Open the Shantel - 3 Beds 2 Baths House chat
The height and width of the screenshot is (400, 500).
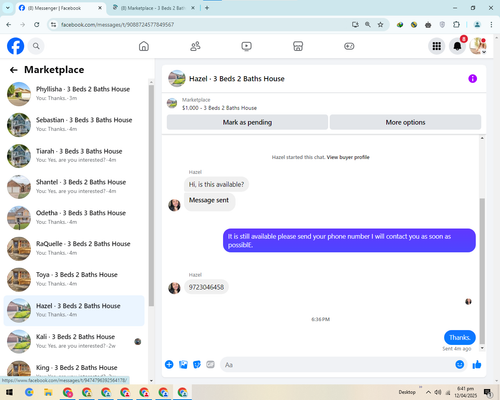[74, 186]
